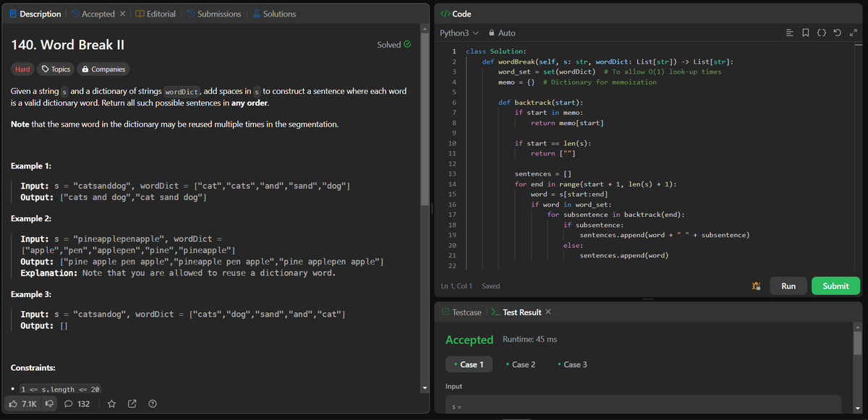Click the 'Runtime: 45 ms' text

click(x=529, y=339)
